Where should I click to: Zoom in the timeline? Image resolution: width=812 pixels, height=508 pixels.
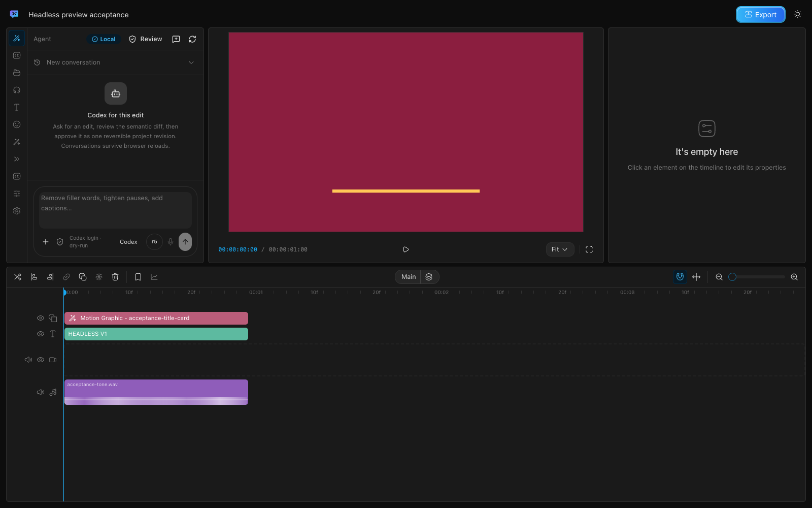(x=794, y=277)
